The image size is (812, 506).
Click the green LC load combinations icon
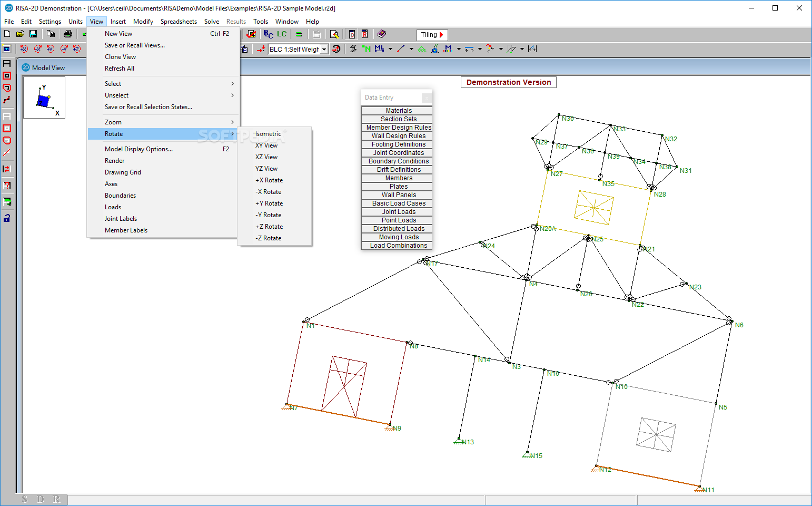(x=282, y=34)
